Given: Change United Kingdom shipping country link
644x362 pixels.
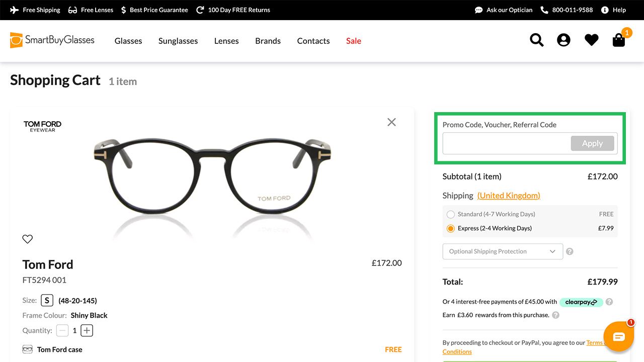Looking at the screenshot, I should [x=509, y=196].
